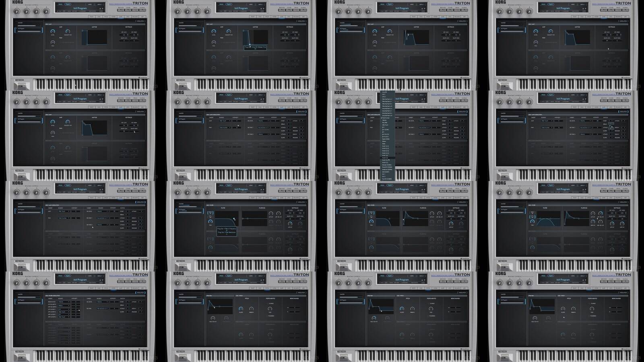This screenshot has height=362, width=644.
Task: Click Init Program name display in Release Time tooltip frame
Action: coord(241,8)
